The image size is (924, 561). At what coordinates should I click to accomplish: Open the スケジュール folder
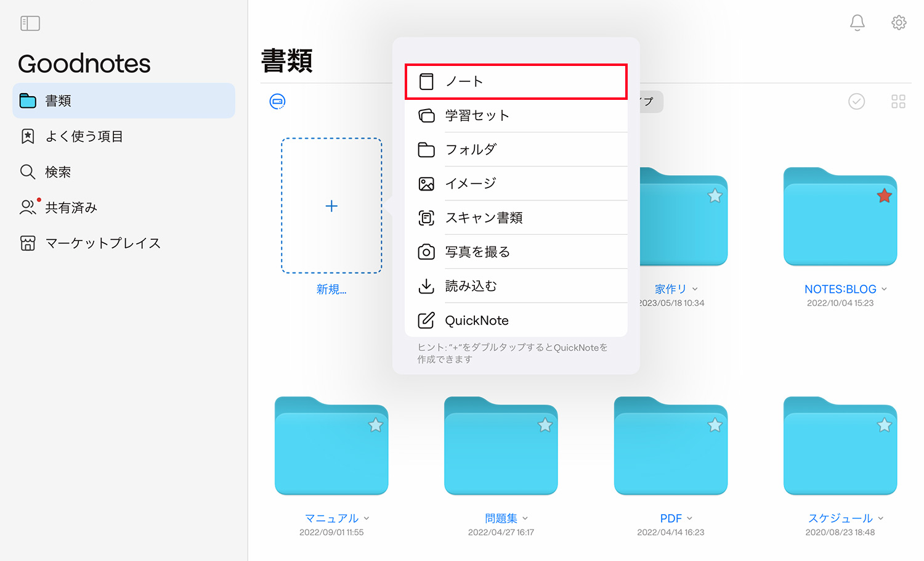click(x=840, y=446)
